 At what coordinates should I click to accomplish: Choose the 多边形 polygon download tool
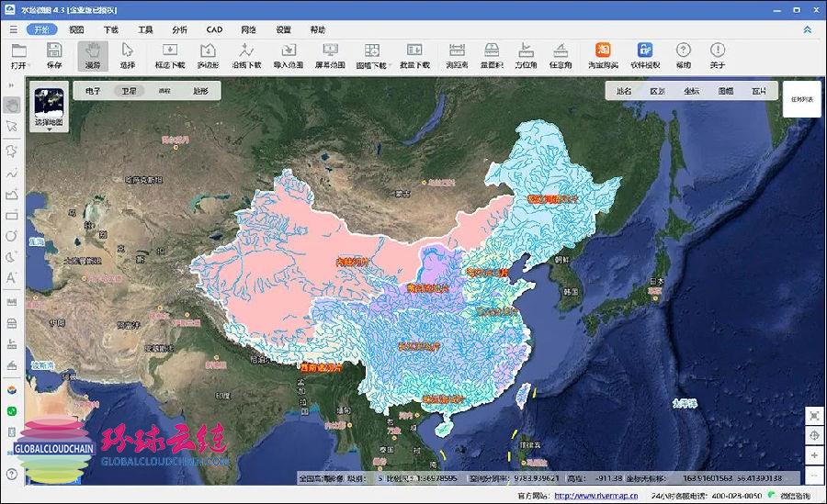[x=209, y=55]
